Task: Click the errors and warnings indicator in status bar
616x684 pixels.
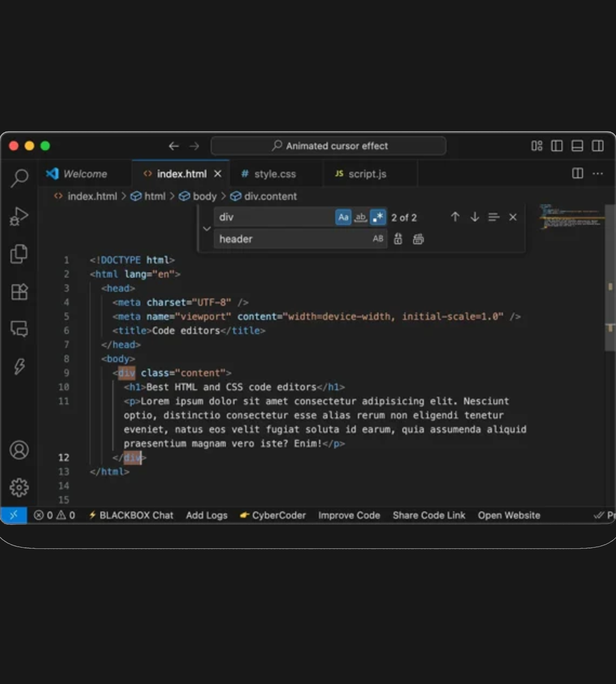Action: point(54,515)
